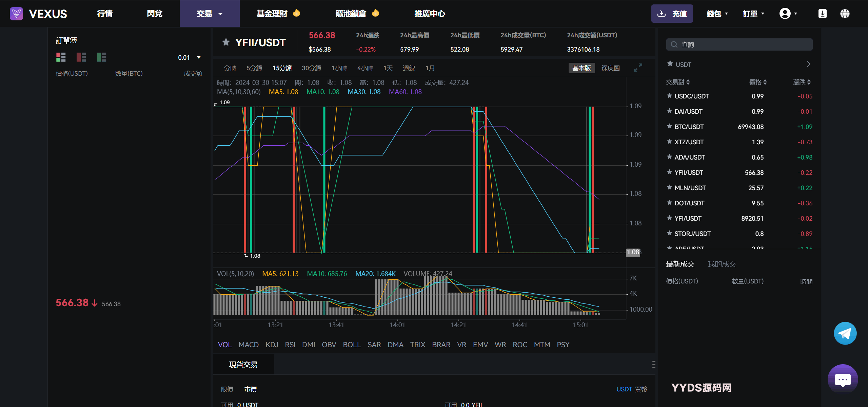Open the globe language selector icon
Screen dimensions: 868x407
tap(845, 14)
